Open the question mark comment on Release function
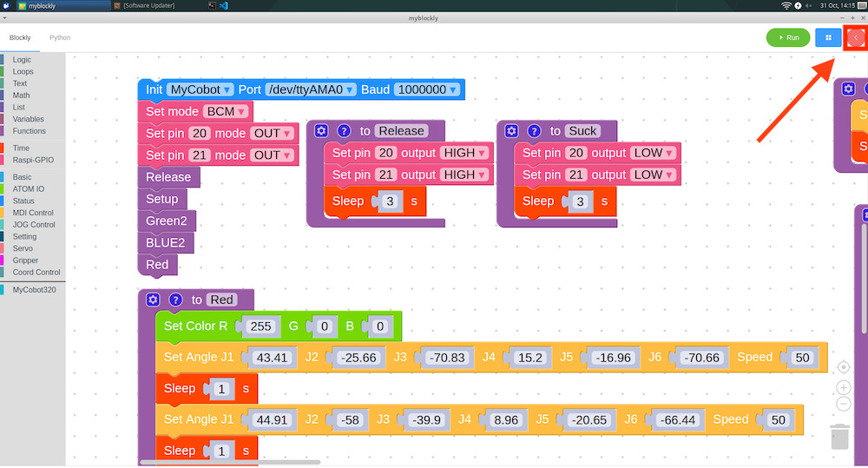 point(344,131)
